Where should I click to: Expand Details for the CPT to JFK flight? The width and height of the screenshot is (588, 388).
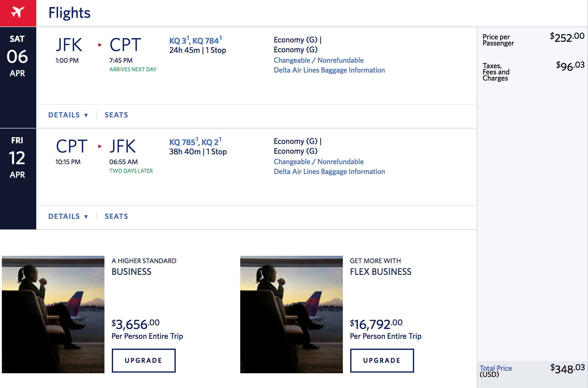pyautogui.click(x=68, y=216)
